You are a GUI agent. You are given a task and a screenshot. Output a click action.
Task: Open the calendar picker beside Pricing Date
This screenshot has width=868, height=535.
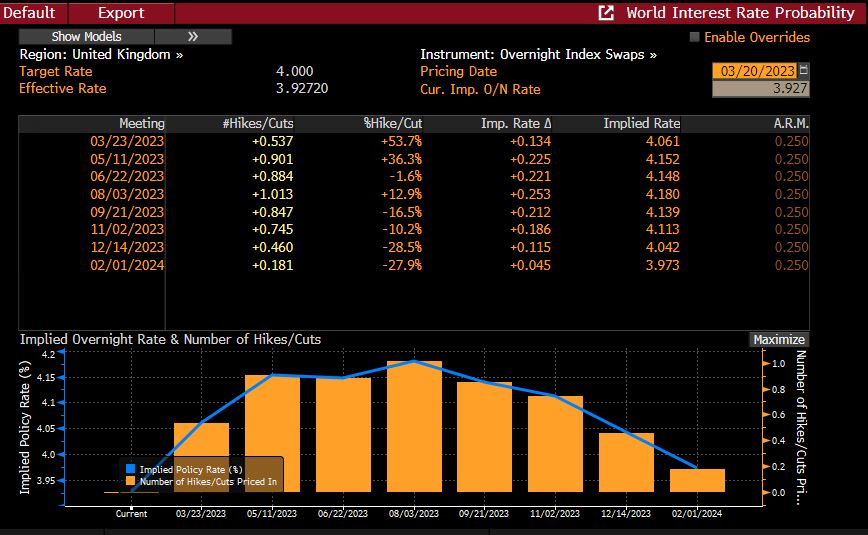804,71
